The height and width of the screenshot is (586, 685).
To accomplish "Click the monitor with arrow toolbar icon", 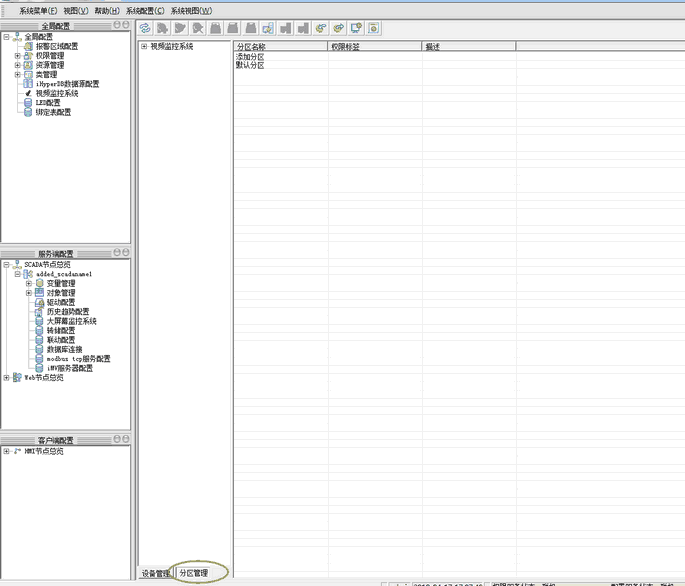I will click(356, 28).
